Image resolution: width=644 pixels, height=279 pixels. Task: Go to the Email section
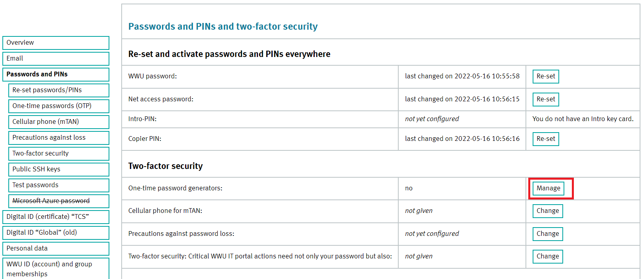click(x=55, y=59)
